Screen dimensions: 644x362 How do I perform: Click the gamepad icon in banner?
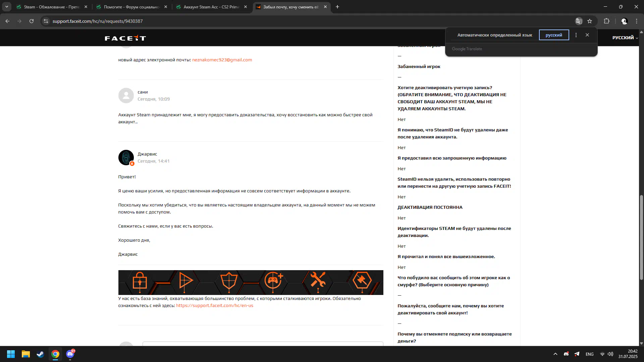[x=274, y=281]
